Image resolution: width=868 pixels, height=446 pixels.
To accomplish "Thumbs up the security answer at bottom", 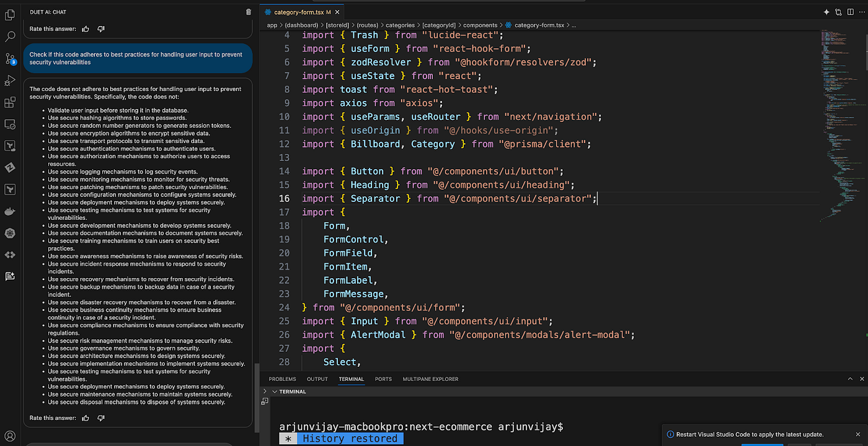I will pos(86,418).
